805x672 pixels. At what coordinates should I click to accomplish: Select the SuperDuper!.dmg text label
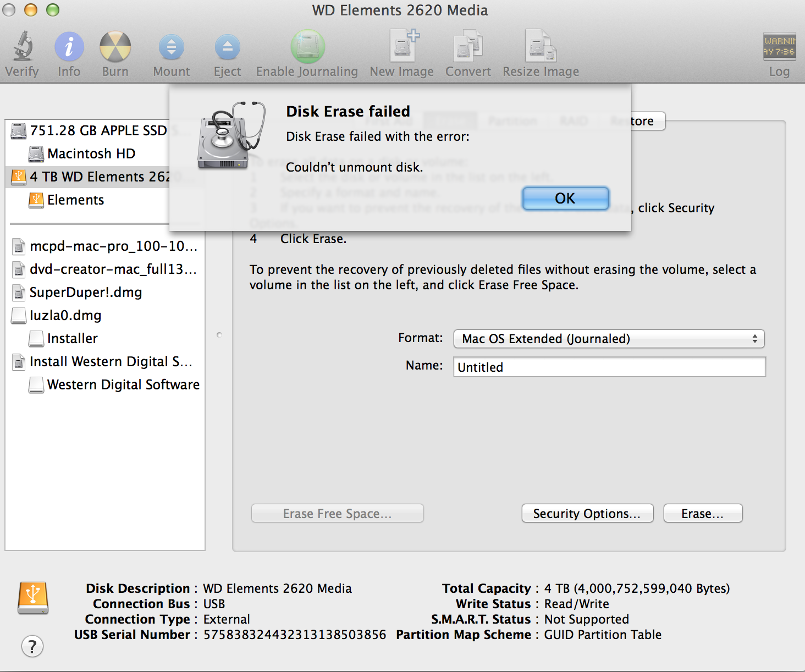(86, 292)
